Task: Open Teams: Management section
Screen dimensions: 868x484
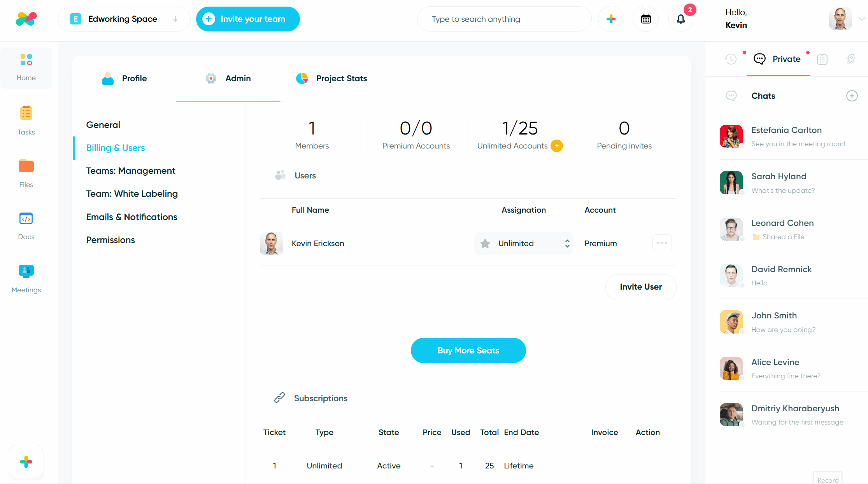Action: (131, 171)
